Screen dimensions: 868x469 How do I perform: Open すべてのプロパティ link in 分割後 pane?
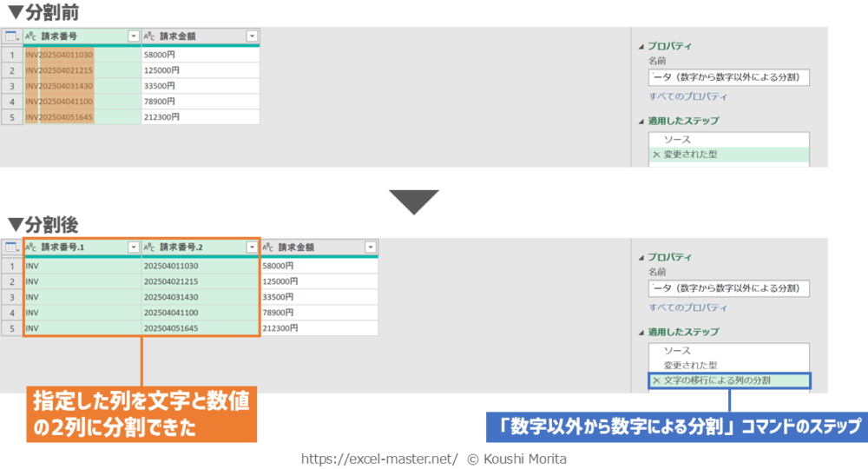pyautogui.click(x=688, y=307)
